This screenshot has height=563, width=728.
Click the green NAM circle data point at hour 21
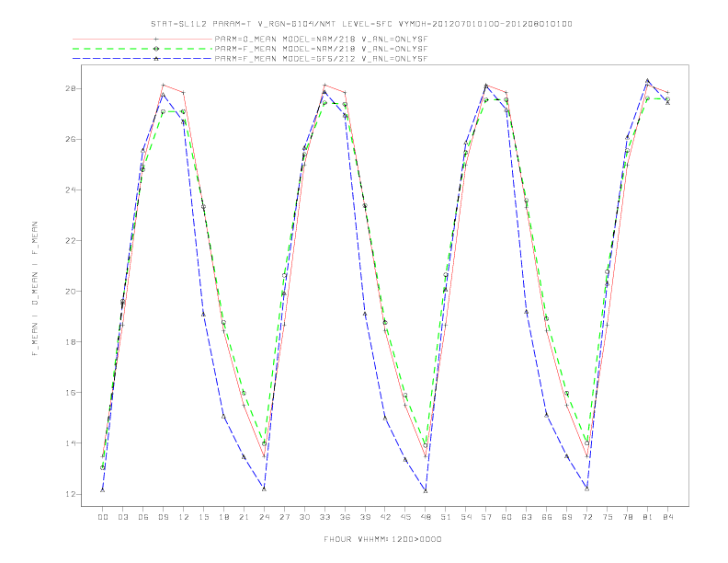pyautogui.click(x=244, y=393)
